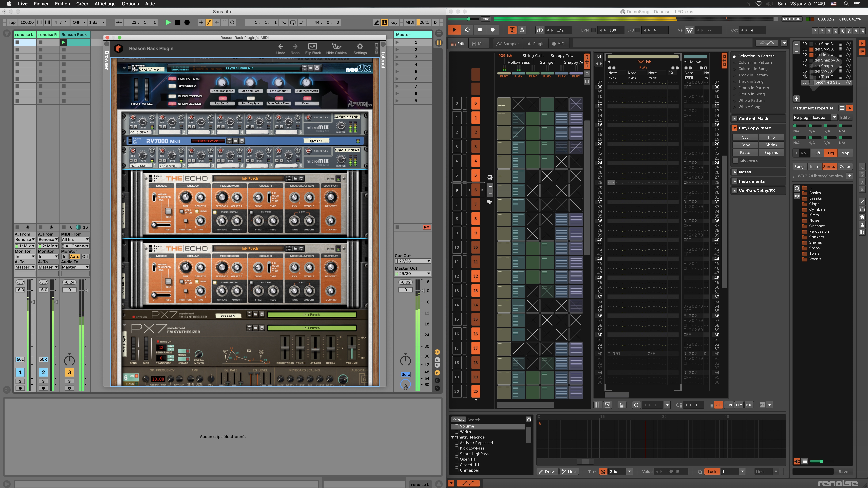Toggle Renoise metronome icon
Viewport: 868px width, 488px height.
tap(522, 30)
